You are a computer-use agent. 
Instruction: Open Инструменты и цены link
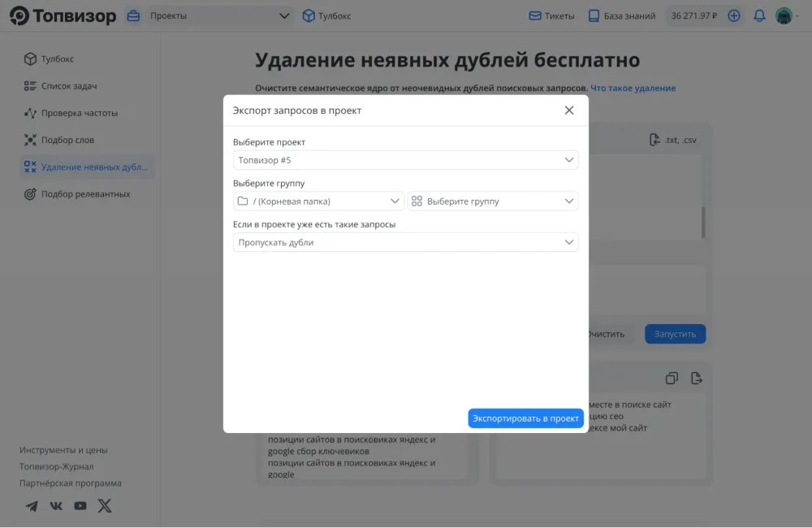tap(63, 450)
